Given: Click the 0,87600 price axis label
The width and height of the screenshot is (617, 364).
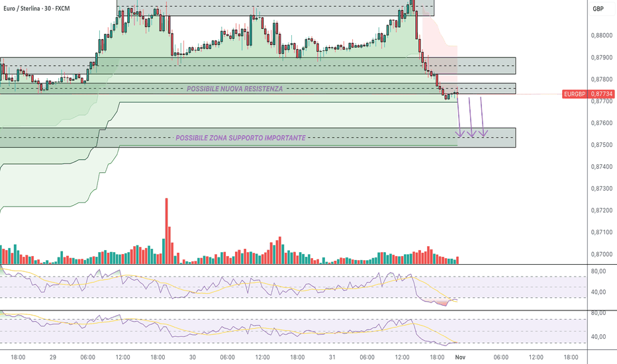Looking at the screenshot, I should pos(602,123).
